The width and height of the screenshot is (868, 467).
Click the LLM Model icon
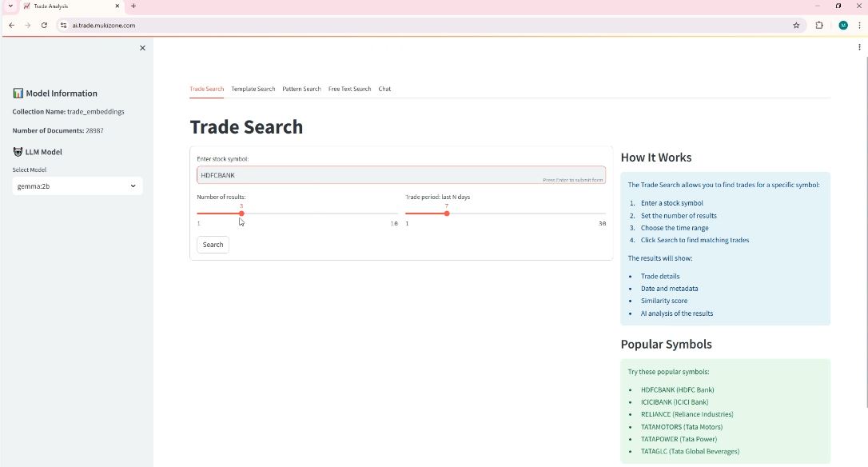click(x=18, y=152)
